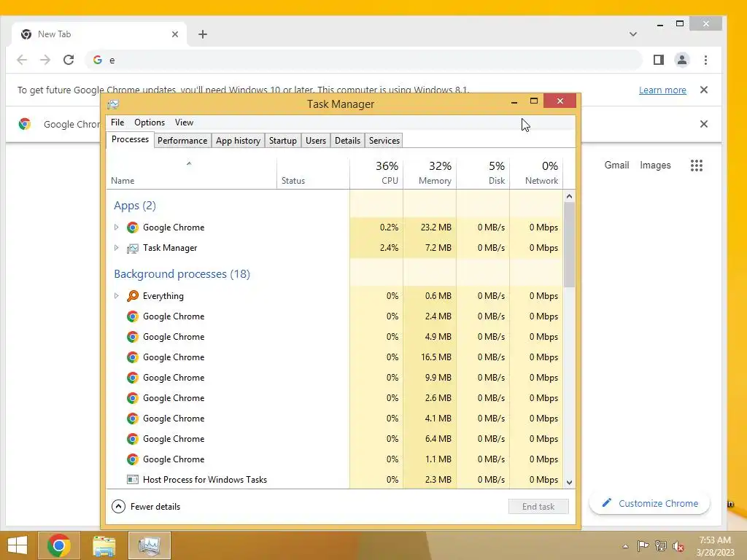The height and width of the screenshot is (560, 747).
Task: Expand the Everything background process
Action: [116, 296]
